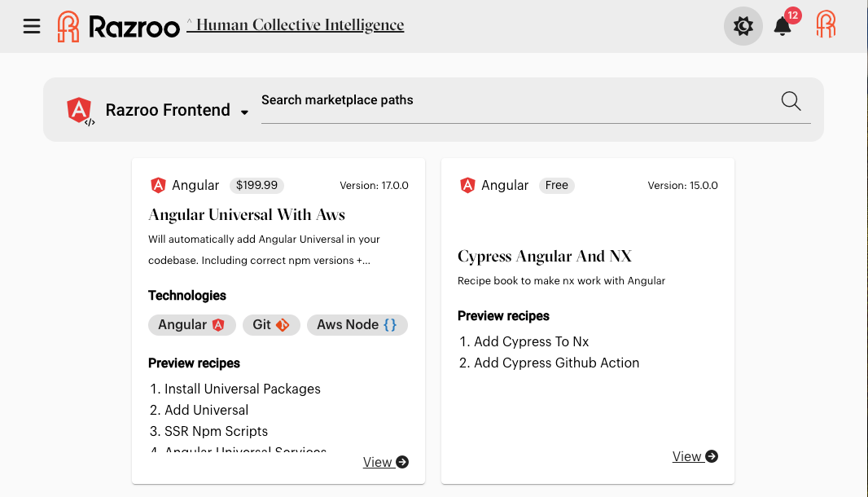Select the Angular technology chip
The height and width of the screenshot is (497, 868).
(192, 325)
